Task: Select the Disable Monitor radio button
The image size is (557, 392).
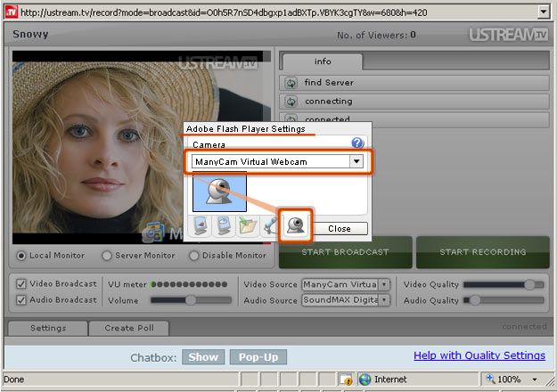Action: point(193,255)
